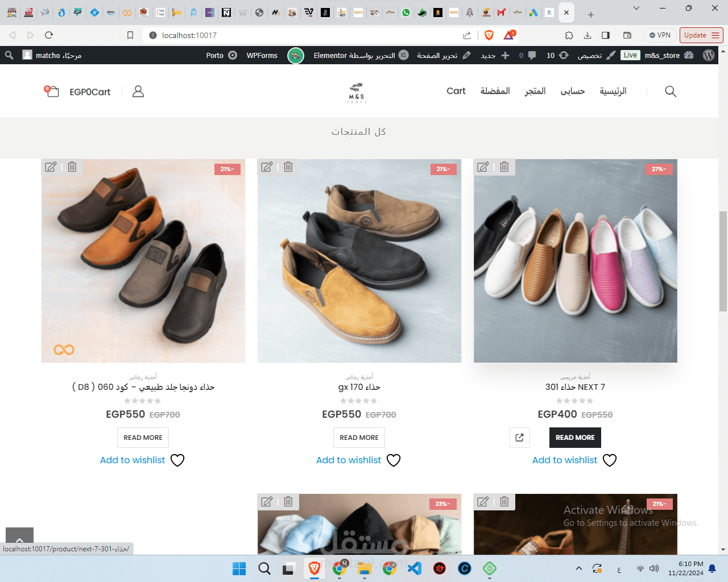
Task: Open browser downloads icon
Action: pyautogui.click(x=588, y=35)
